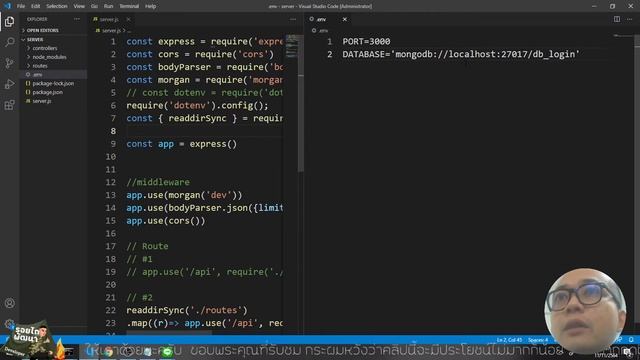Close the server.js editor tab

point(128,19)
